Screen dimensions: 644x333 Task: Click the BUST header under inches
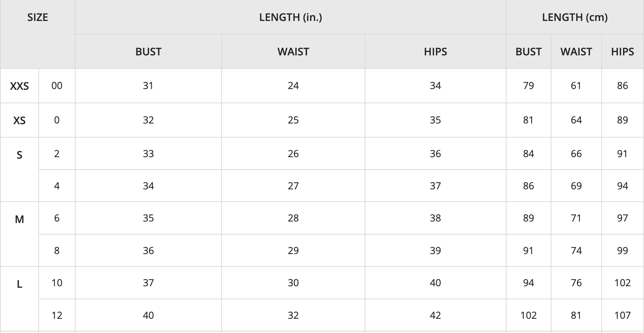pyautogui.click(x=148, y=52)
